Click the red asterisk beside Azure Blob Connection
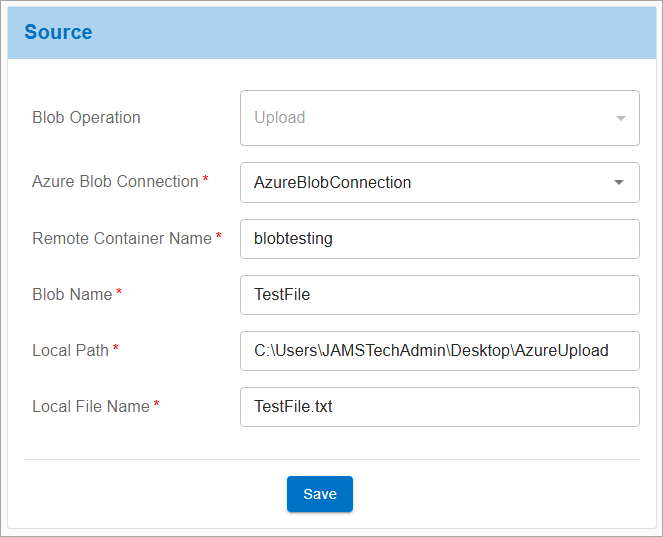Viewport: 663px width, 537px height. (205, 178)
